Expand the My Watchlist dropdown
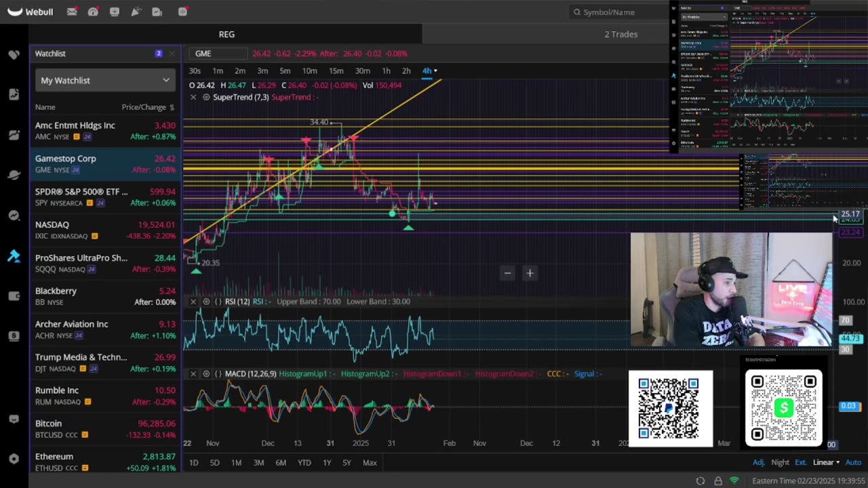This screenshot has width=868, height=488. coord(105,80)
